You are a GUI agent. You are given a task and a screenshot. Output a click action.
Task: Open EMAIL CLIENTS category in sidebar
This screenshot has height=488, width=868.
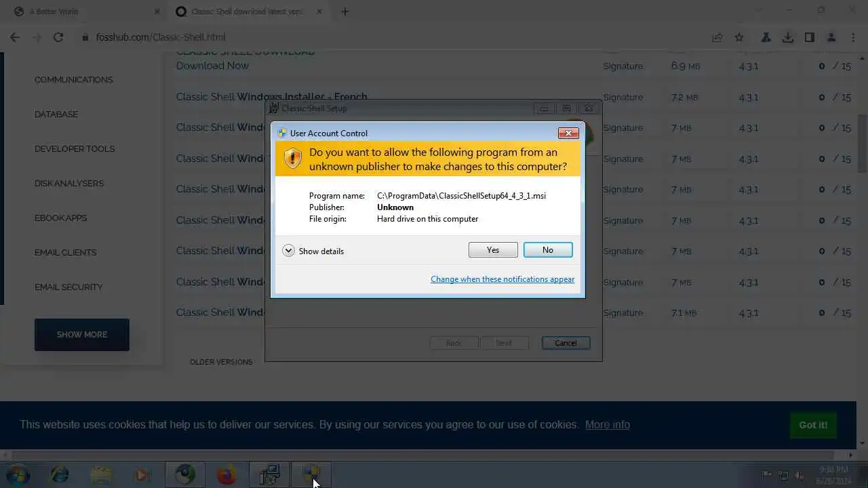66,252
